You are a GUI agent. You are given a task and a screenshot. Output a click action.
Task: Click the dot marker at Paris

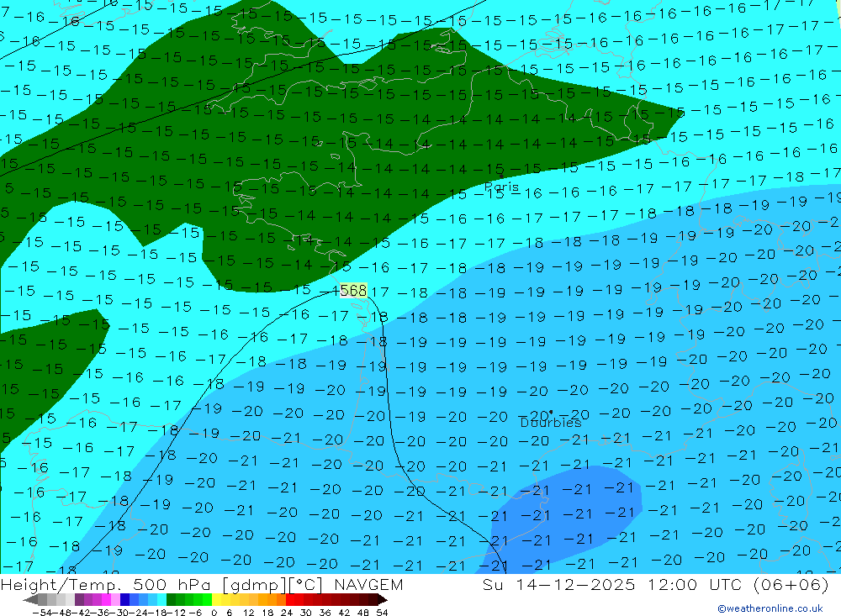501,176
